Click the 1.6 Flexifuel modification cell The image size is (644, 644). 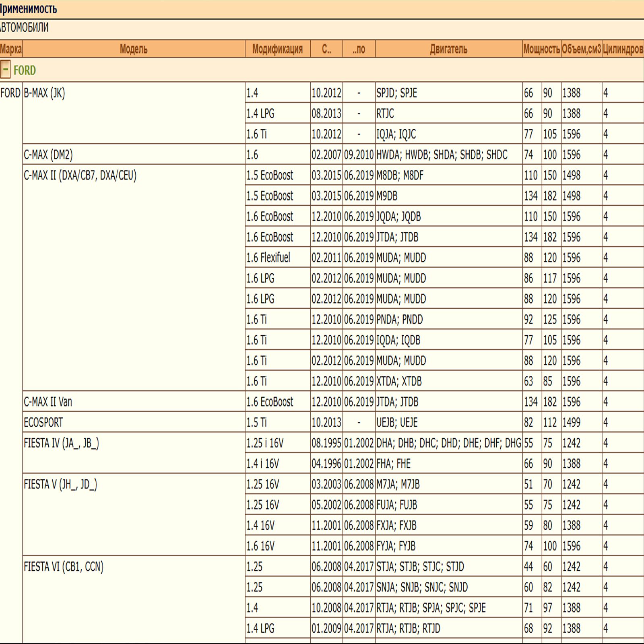[268, 258]
